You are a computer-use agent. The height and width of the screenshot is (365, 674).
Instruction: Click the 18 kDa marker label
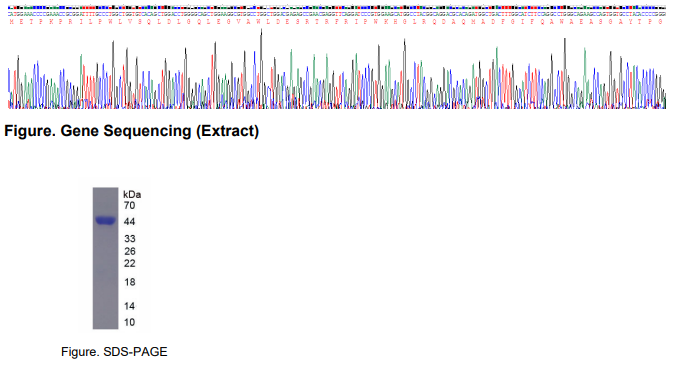click(x=129, y=282)
